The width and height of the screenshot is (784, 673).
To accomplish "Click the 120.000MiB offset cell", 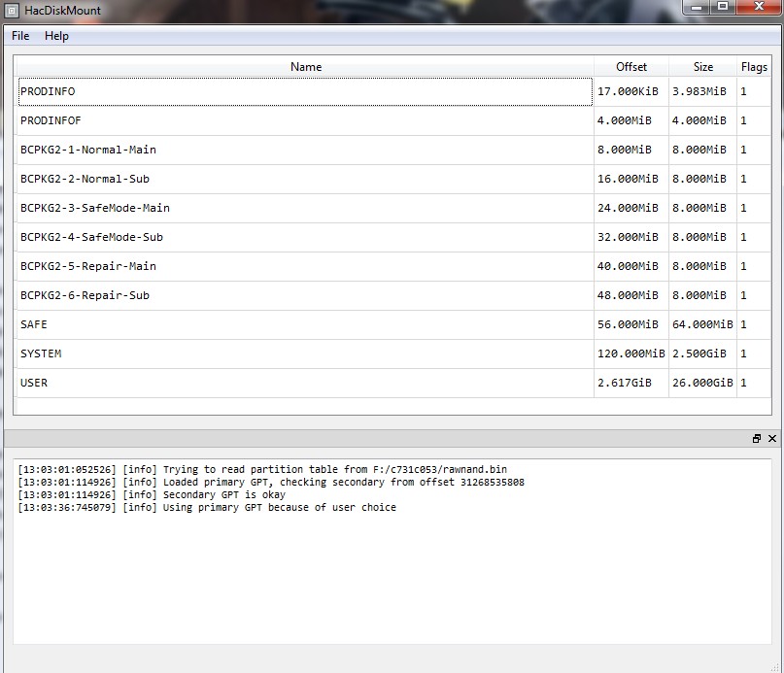I will (x=631, y=353).
